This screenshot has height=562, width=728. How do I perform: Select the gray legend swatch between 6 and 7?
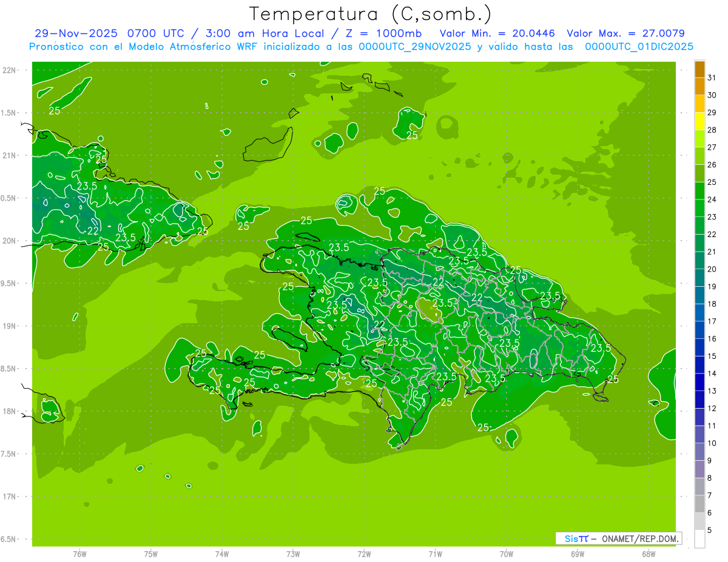[699, 504]
